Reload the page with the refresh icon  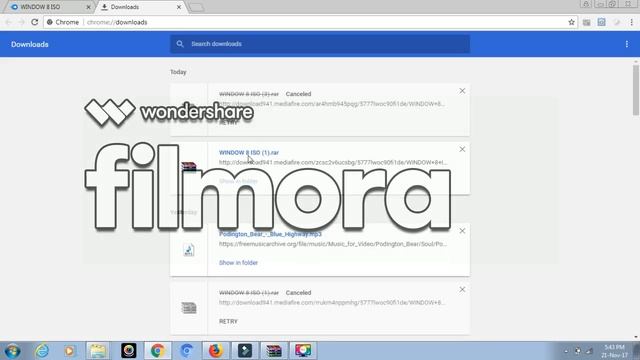click(x=35, y=22)
